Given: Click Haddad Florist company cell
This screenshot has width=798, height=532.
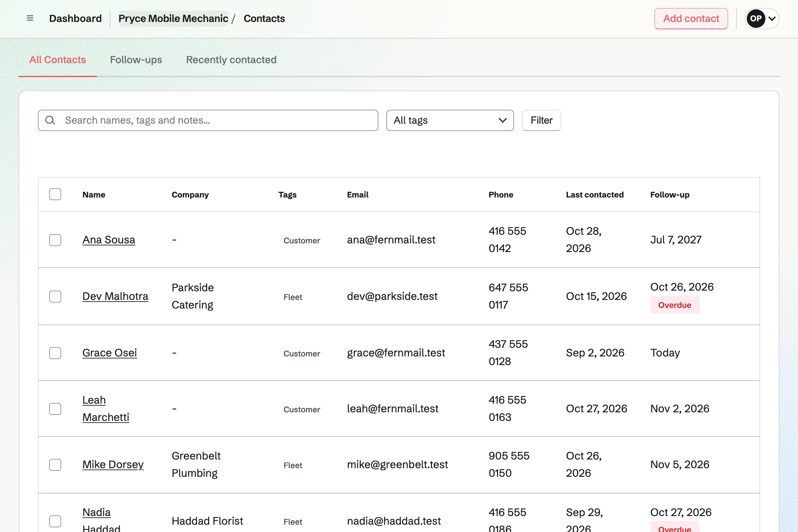Looking at the screenshot, I should [x=207, y=521].
